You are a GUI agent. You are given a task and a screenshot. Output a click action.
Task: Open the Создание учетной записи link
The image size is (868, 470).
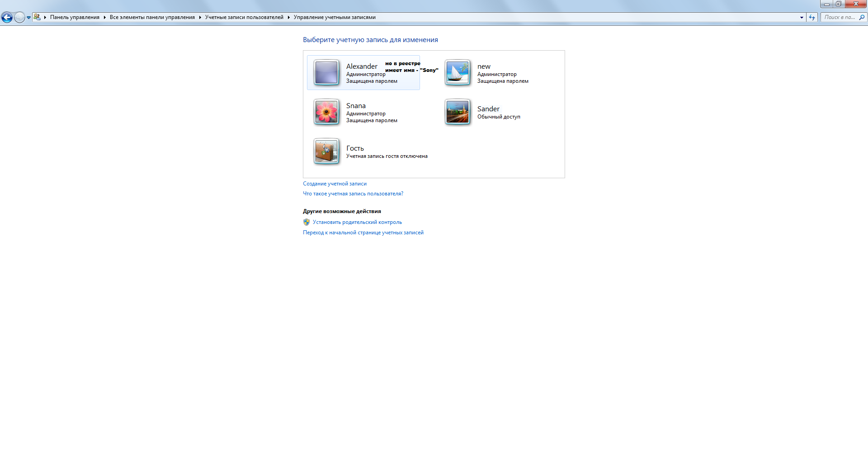[335, 184]
